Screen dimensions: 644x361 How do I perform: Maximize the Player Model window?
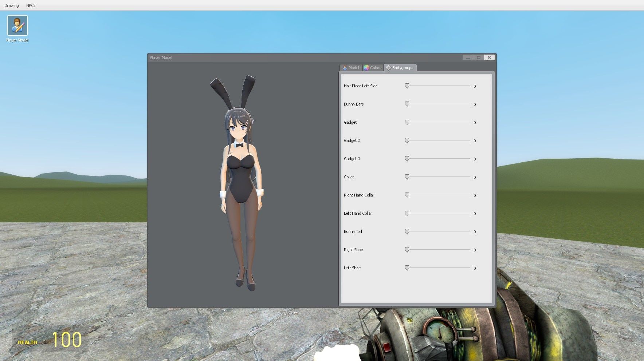(479, 57)
